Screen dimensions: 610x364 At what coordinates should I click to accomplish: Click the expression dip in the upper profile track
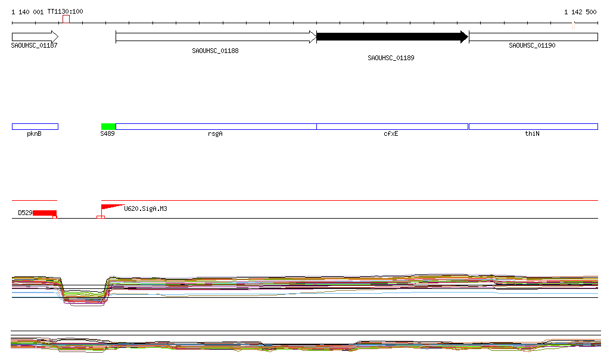(83, 296)
